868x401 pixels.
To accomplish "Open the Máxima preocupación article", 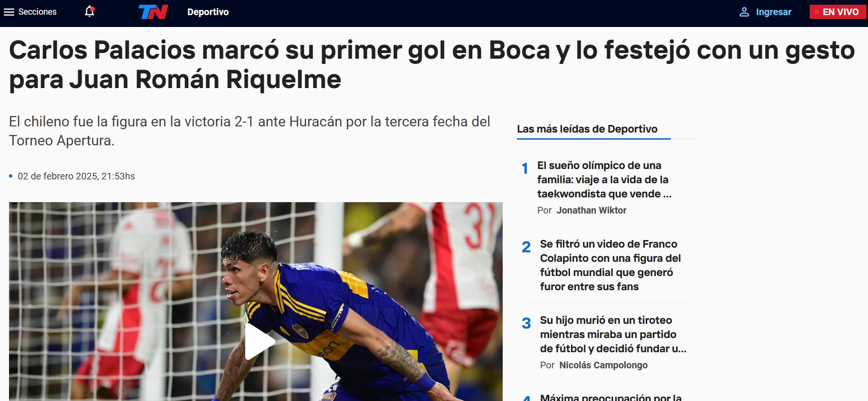I will (x=611, y=397).
